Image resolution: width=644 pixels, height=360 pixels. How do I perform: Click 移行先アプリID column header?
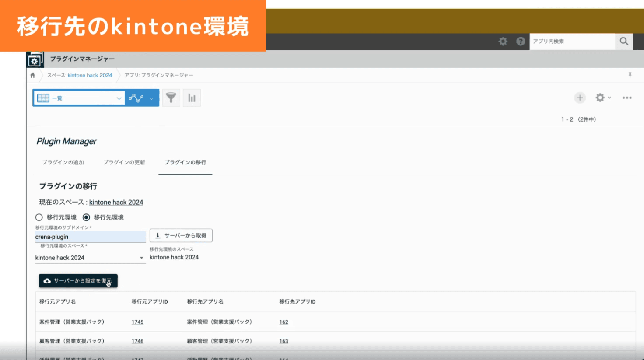tap(297, 301)
